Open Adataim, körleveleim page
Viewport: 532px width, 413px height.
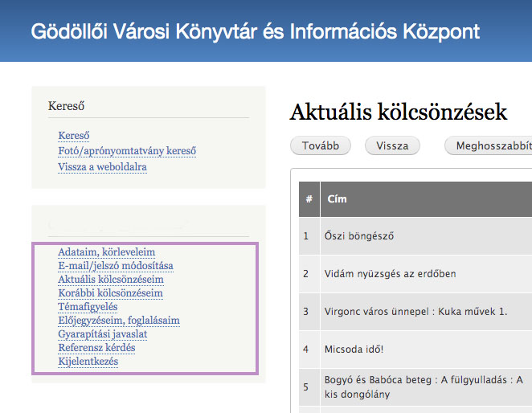(x=106, y=251)
